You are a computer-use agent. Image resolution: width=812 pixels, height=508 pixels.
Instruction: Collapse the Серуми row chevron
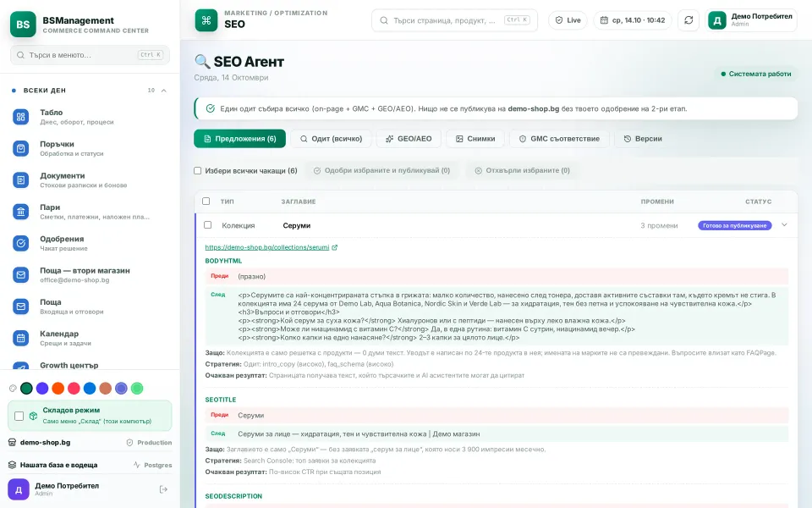[x=784, y=225]
